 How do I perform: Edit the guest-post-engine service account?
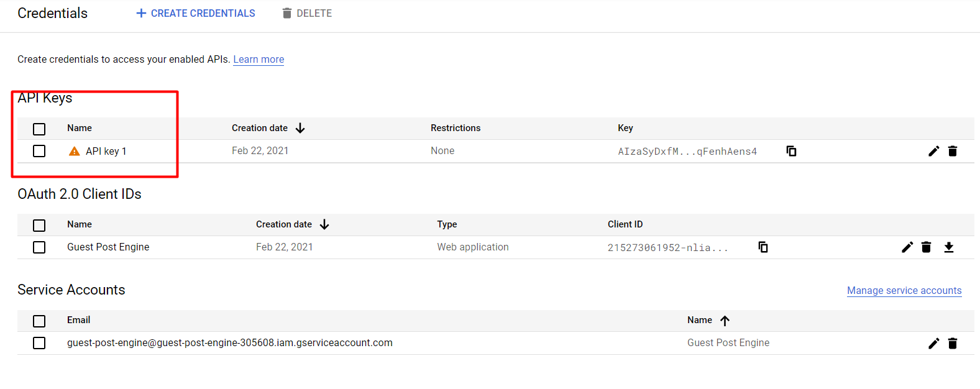pyautogui.click(x=934, y=343)
